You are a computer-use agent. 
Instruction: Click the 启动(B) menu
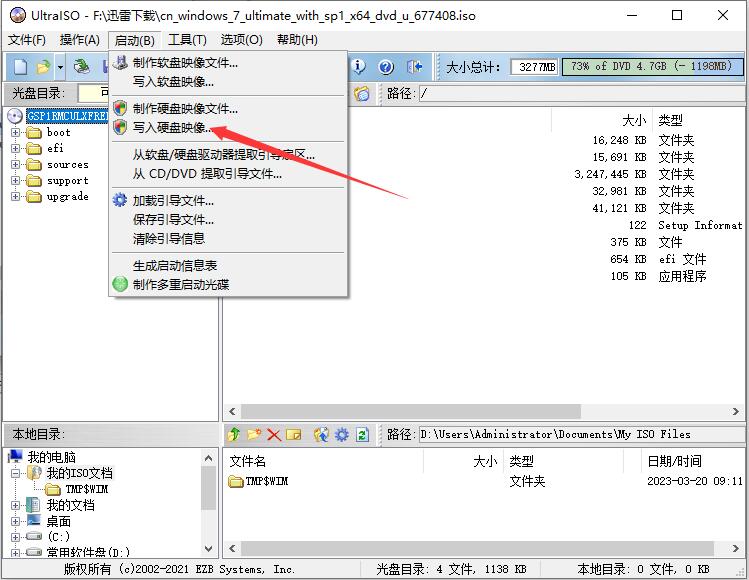(135, 40)
